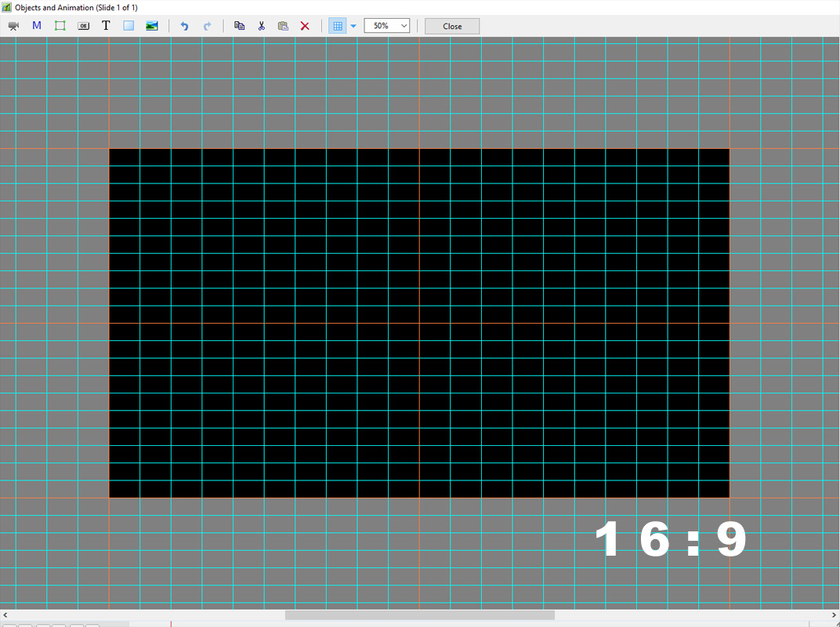Click the horizontal scrollbar thumb
Viewport: 840px width, 627px height.
point(419,615)
